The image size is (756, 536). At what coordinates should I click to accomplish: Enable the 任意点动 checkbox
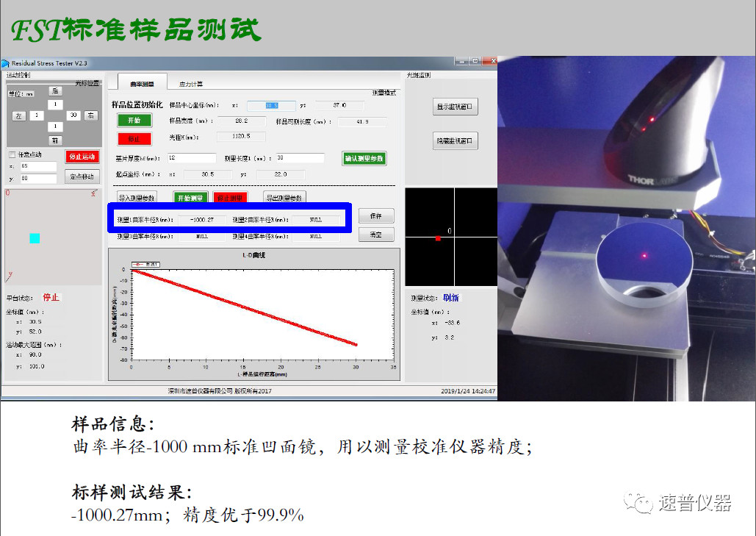tap(12, 155)
